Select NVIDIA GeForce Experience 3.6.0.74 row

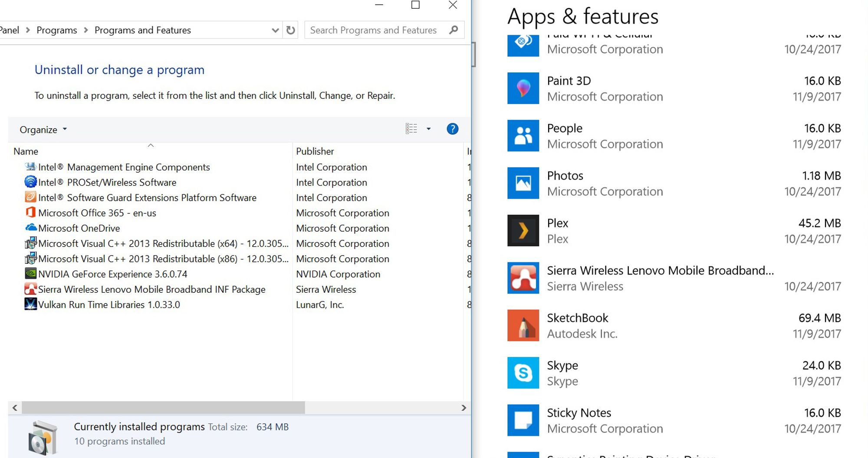[113, 274]
